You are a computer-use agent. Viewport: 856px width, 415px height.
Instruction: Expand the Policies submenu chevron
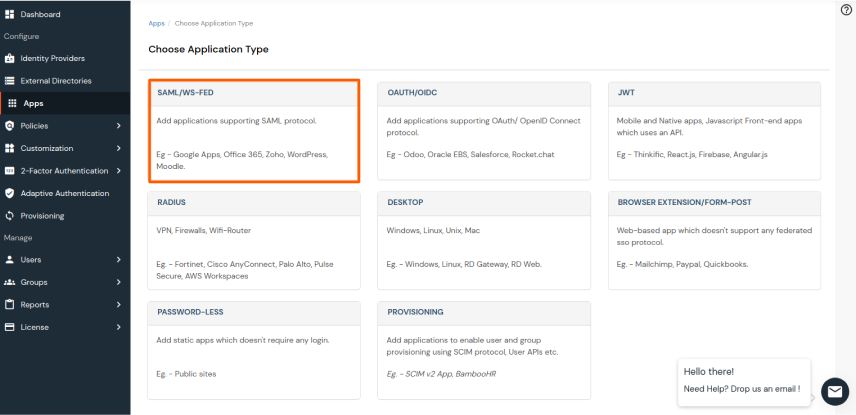tap(118, 126)
